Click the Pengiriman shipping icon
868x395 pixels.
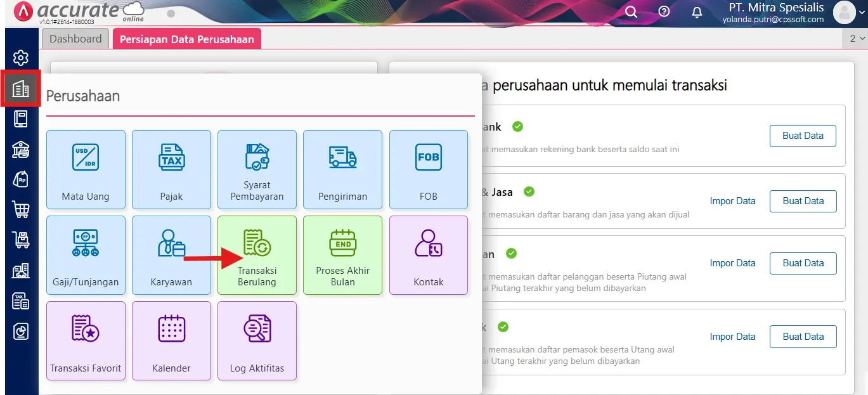pos(342,169)
